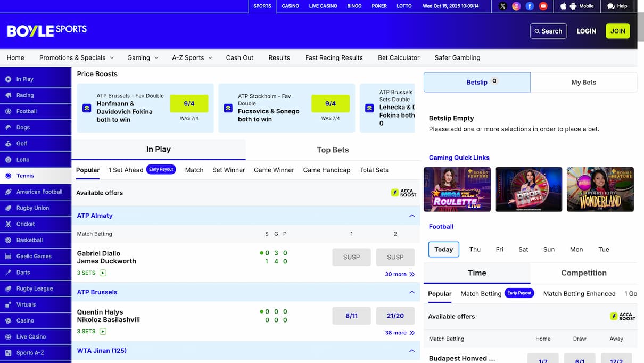The image size is (644, 363).
Task: Click the 9/4 Hanfmann & Davidovich Fokina boost
Action: [189, 104]
